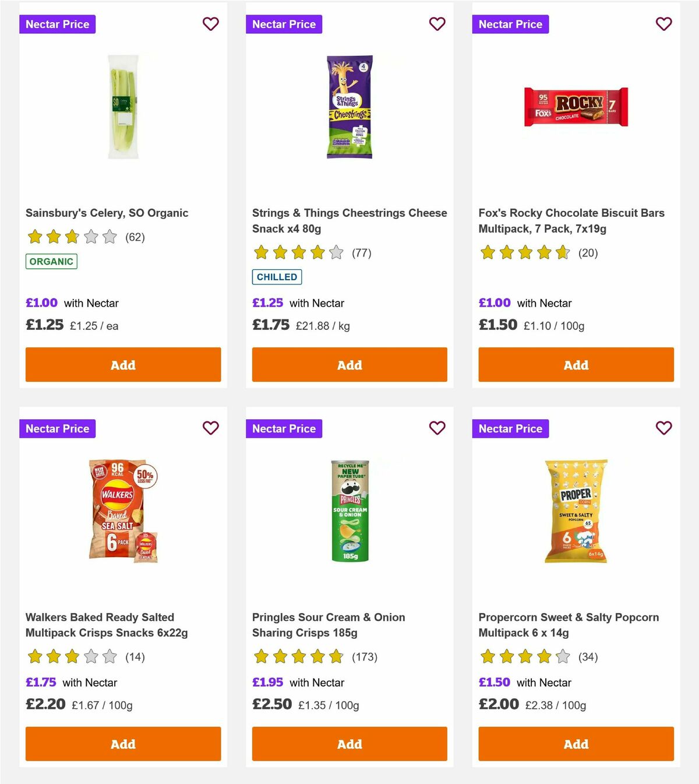Toggle the heart on Cheestrings product
The height and width of the screenshot is (784, 699).
coord(437,24)
